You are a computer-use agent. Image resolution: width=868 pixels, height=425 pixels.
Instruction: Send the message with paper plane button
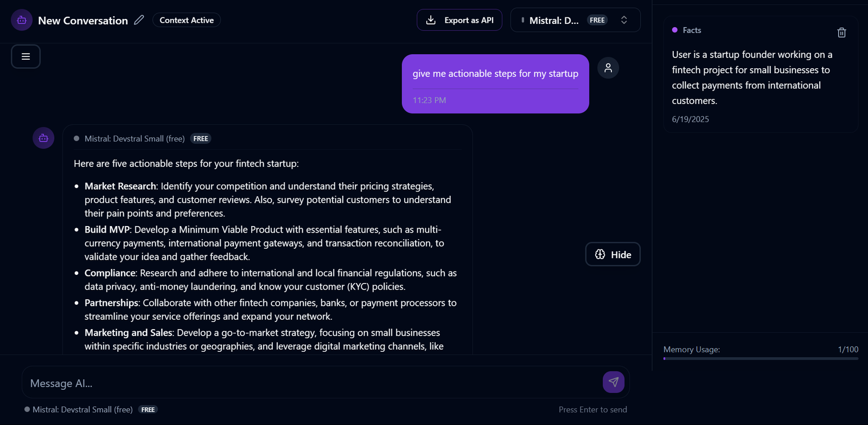(x=614, y=382)
